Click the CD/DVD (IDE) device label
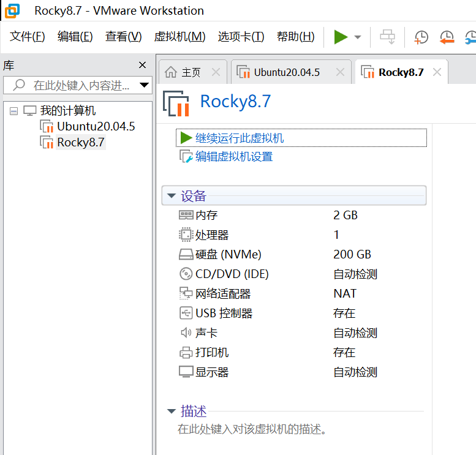Screen dimensions: 476x455 (x=232, y=274)
